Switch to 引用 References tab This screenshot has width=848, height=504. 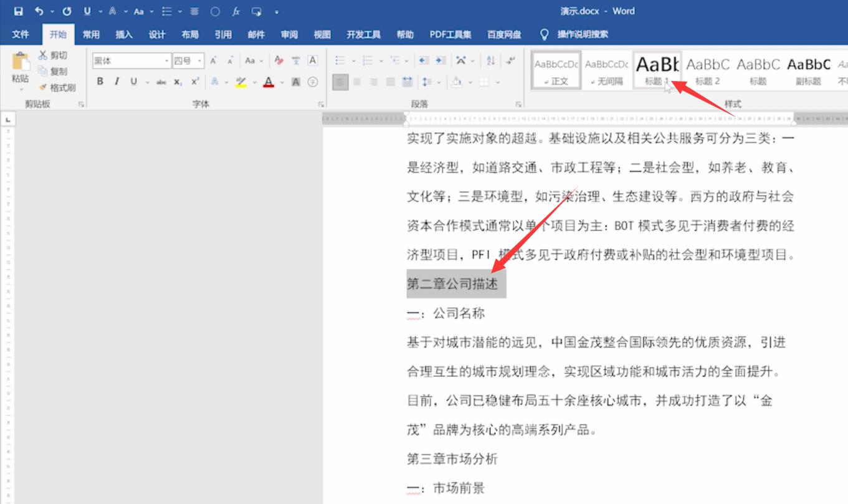coord(223,34)
